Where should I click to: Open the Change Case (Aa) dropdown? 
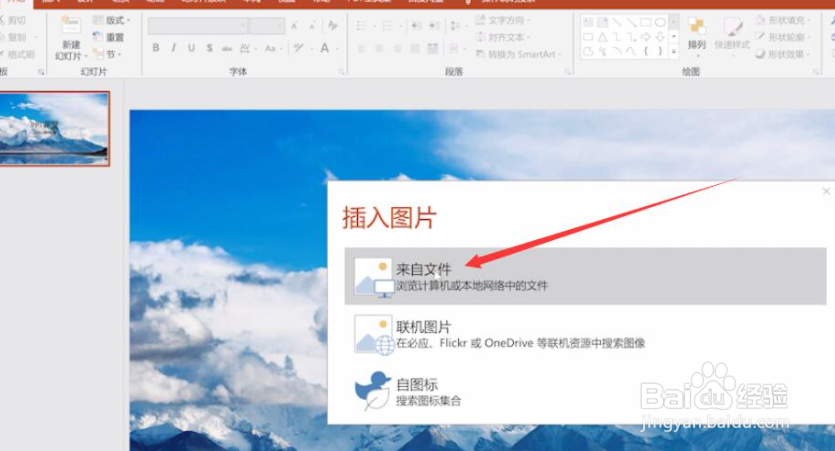tap(273, 48)
